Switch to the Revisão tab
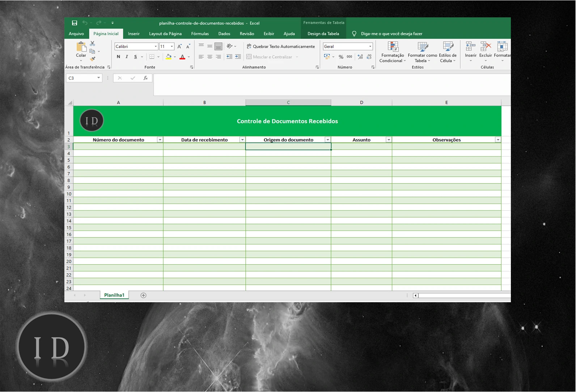576x392 pixels. tap(247, 34)
